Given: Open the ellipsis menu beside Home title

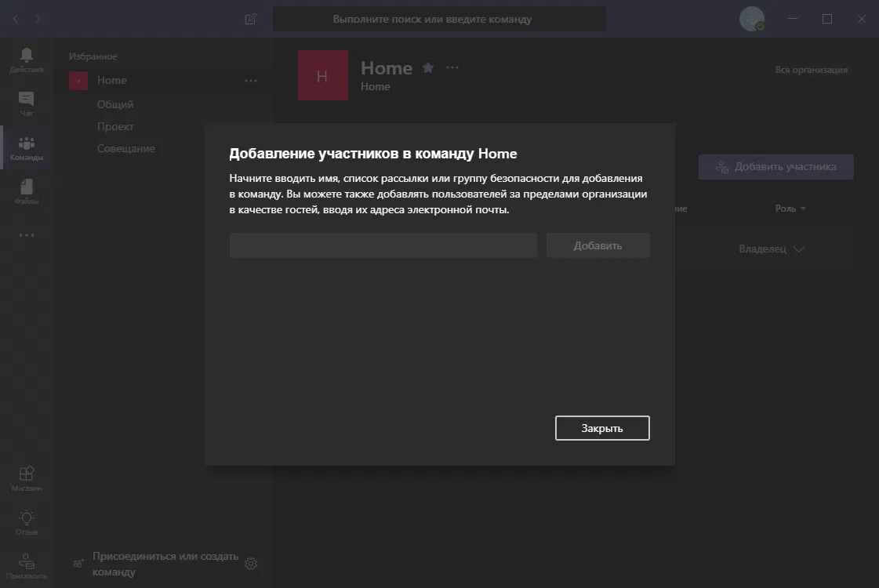Looking at the screenshot, I should (452, 68).
